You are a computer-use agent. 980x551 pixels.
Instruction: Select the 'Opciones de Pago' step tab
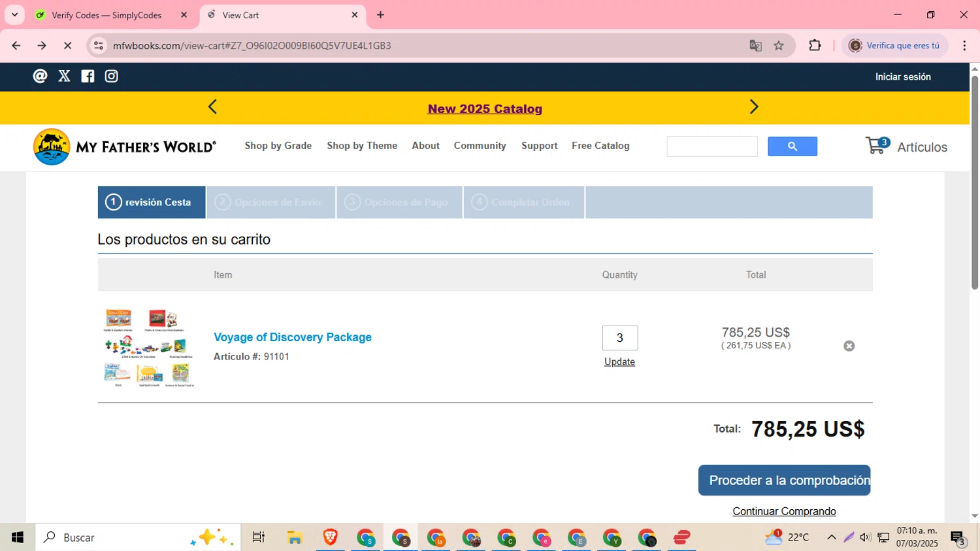(400, 202)
